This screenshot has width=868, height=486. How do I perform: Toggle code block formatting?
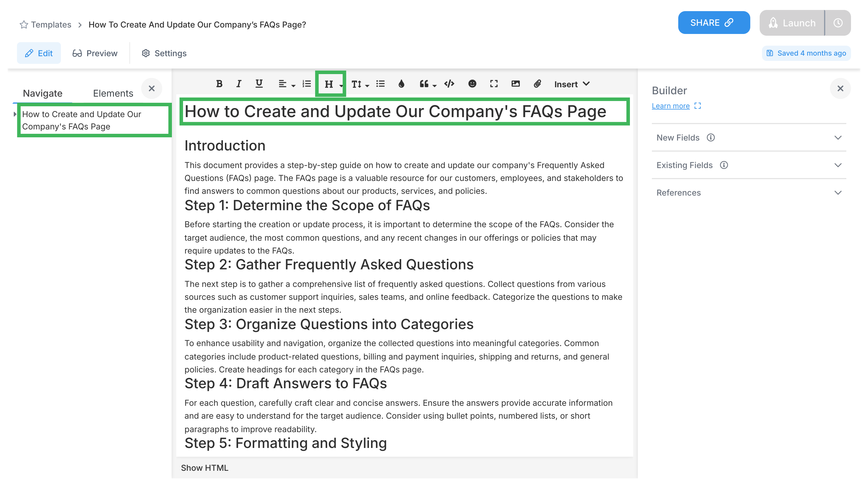click(x=450, y=84)
